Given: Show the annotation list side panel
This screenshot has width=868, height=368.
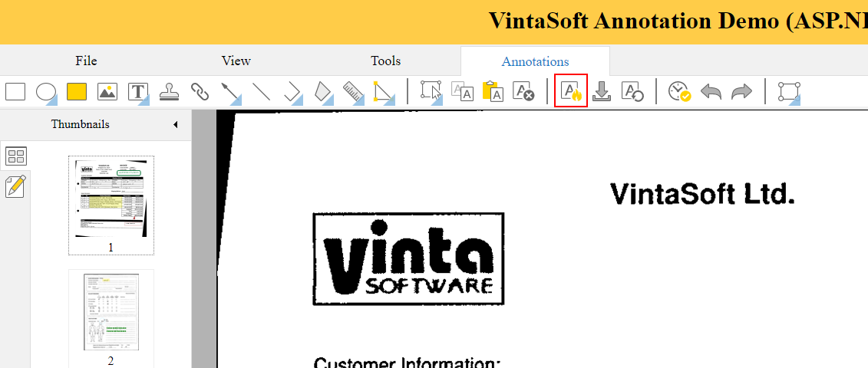Looking at the screenshot, I should (x=15, y=186).
